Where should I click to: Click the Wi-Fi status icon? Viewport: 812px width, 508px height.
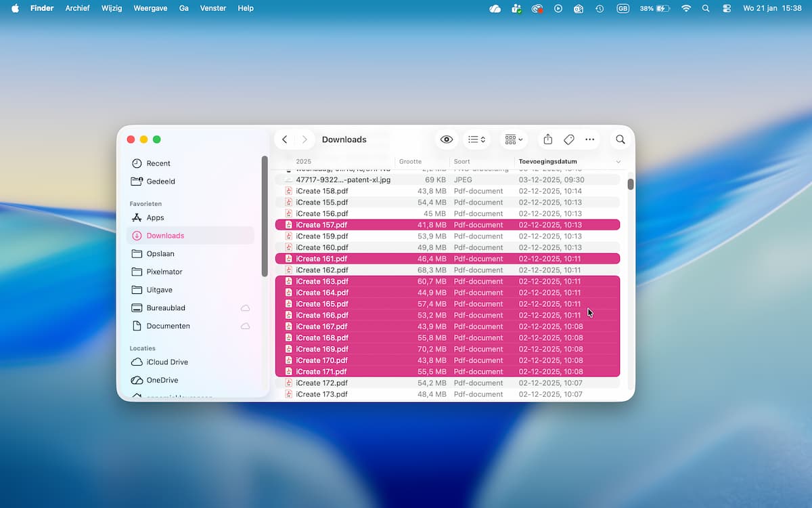point(686,8)
